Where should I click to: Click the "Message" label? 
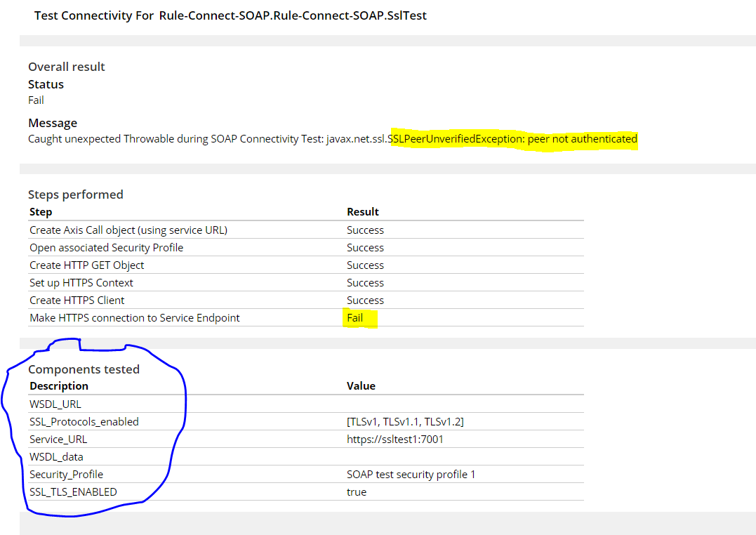[53, 123]
